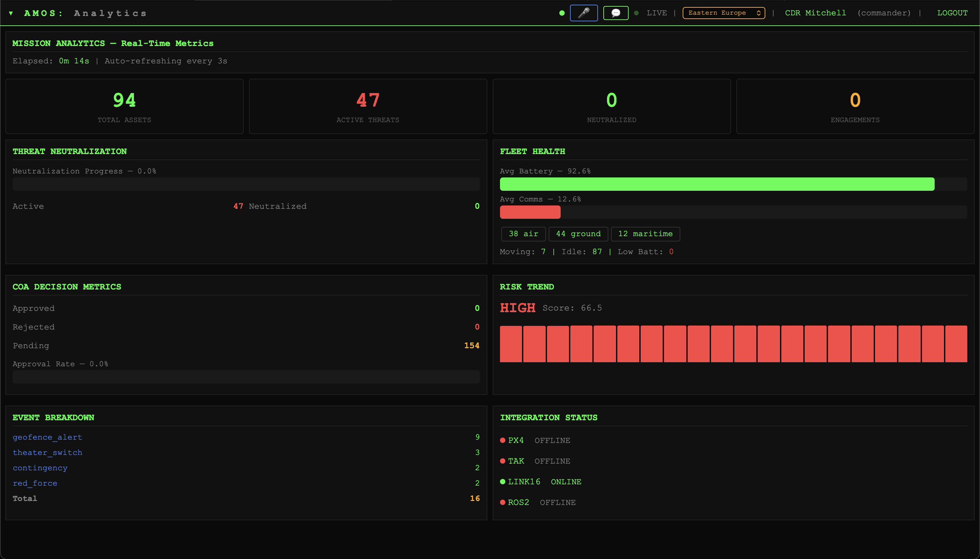The image size is (980, 559).
Task: Click the Mission Analytics Real-Time Metrics heading
Action: [113, 43]
